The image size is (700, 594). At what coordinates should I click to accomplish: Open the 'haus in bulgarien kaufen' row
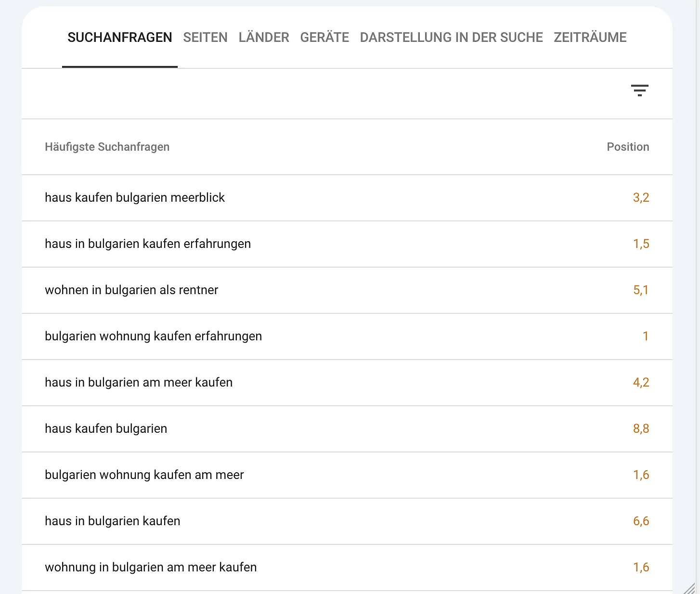click(x=113, y=521)
